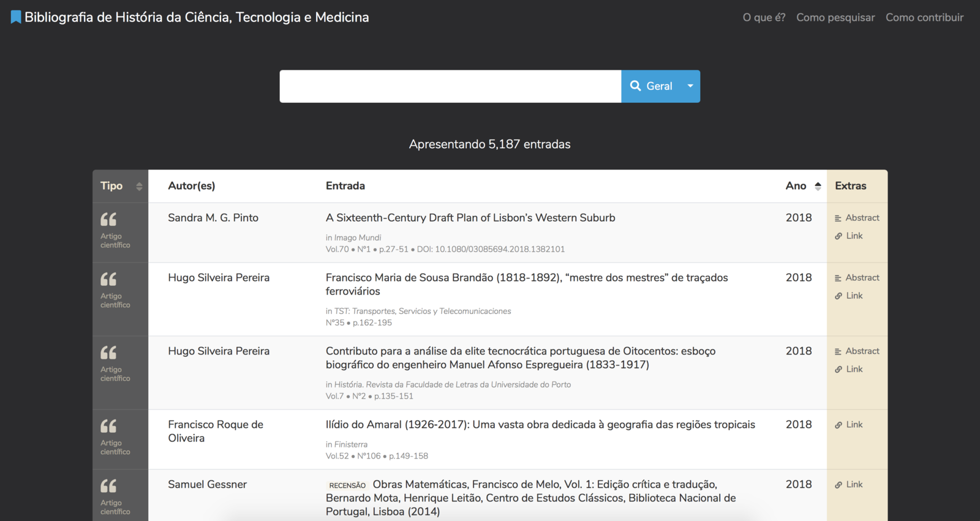Focus the search input field
The width and height of the screenshot is (980, 521).
pyautogui.click(x=450, y=86)
